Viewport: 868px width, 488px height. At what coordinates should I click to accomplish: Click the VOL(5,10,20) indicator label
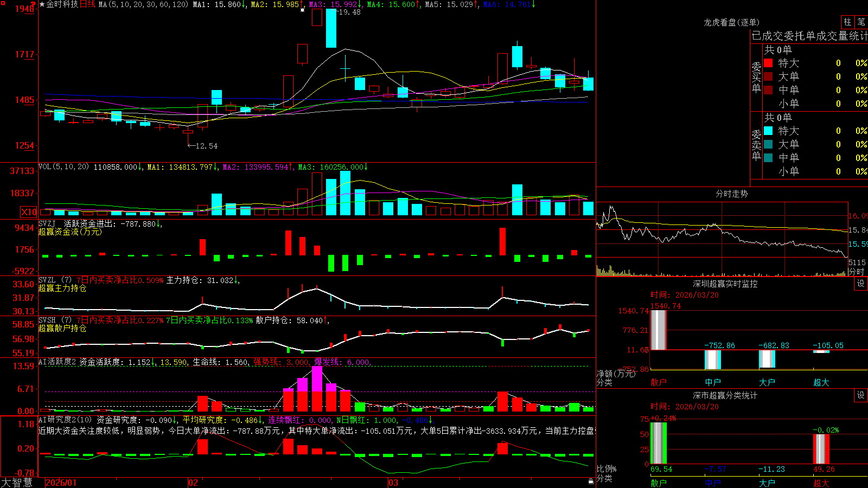coord(63,167)
